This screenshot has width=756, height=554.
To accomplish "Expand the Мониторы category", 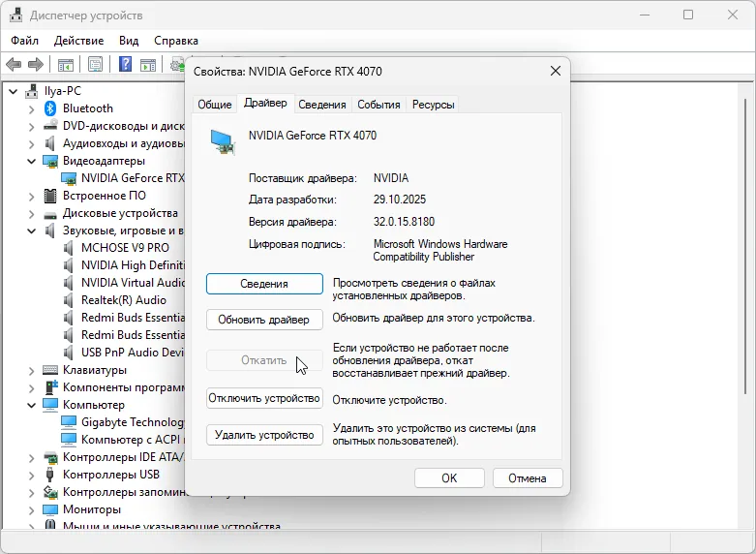I will 31,510.
